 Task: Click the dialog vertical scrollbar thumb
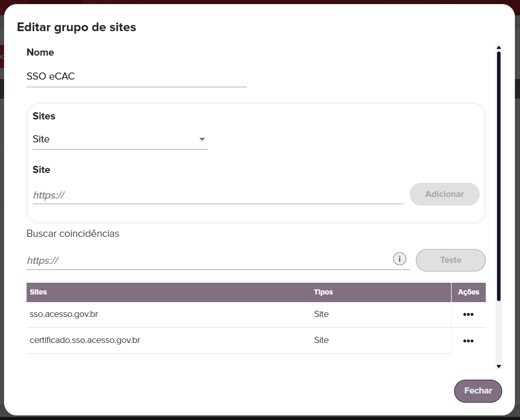pos(499,176)
